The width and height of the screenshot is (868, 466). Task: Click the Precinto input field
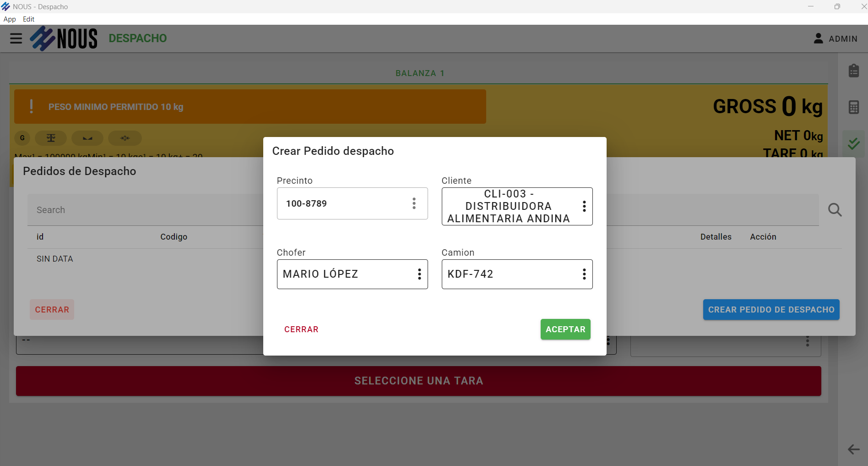pos(343,203)
